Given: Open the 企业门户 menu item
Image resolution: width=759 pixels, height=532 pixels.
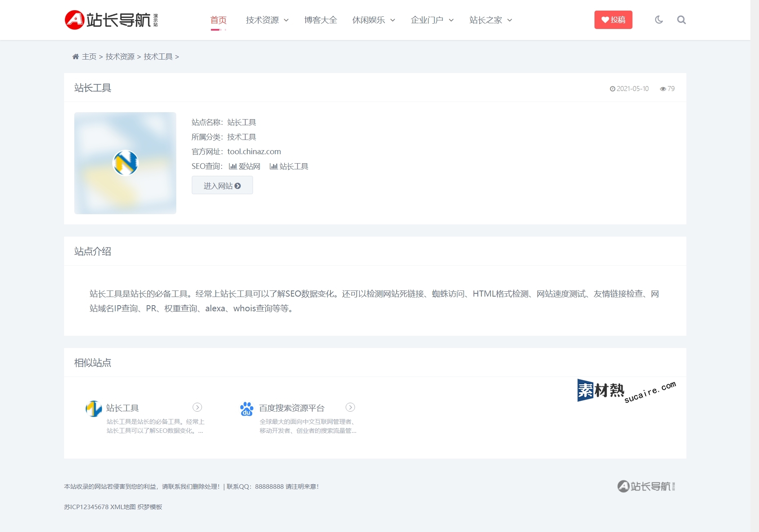Looking at the screenshot, I should (x=427, y=20).
